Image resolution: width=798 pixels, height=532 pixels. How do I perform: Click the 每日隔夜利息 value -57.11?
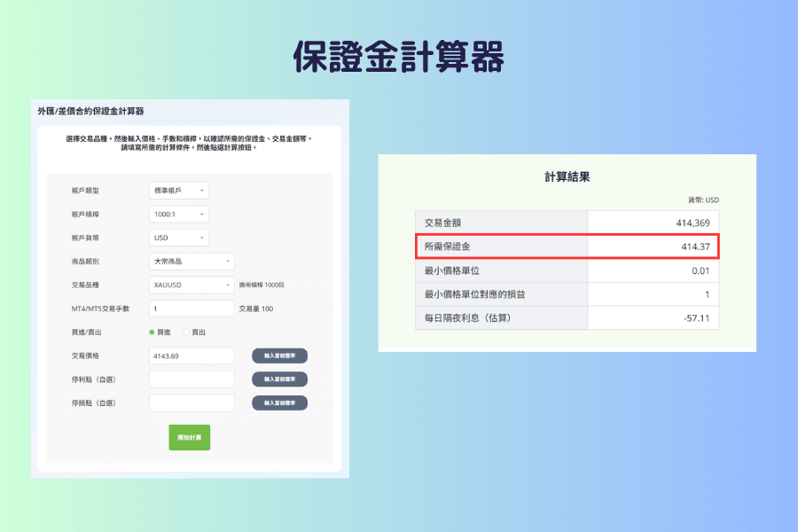point(696,318)
